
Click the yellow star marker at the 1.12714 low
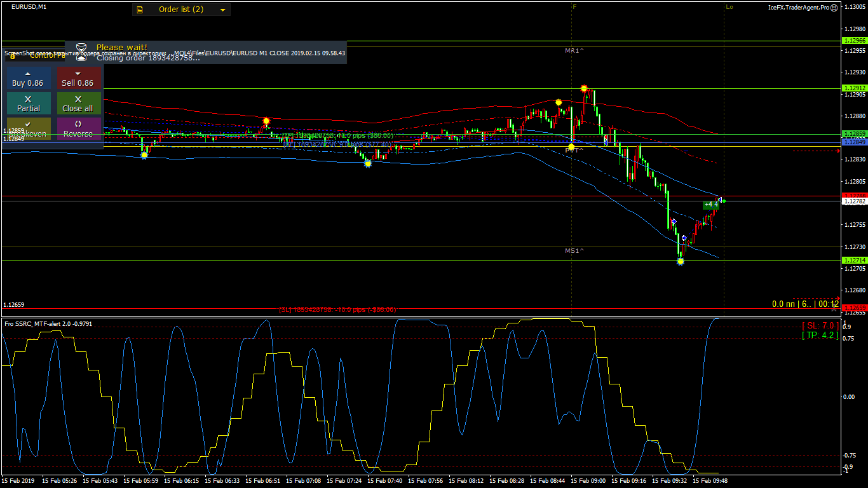(681, 261)
